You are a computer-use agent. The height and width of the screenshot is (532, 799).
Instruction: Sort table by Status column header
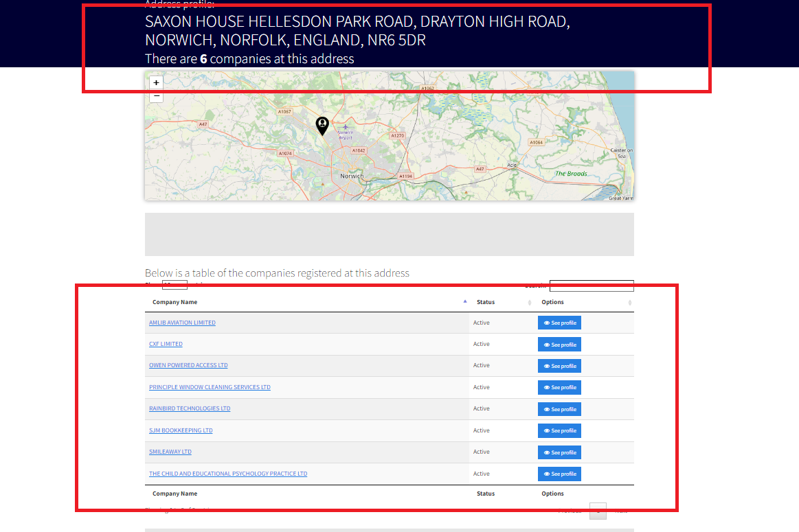[x=502, y=302]
